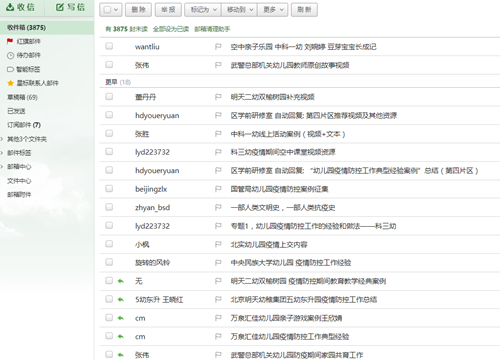The image size is (500, 360).
Task: Flag the email from sender 无
Action: [218, 281]
